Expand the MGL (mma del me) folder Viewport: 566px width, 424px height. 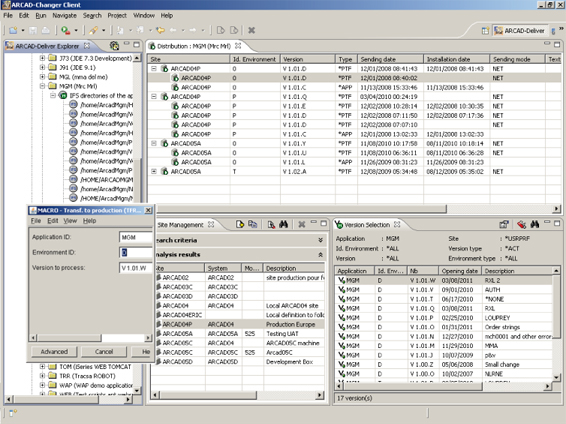pyautogui.click(x=43, y=77)
